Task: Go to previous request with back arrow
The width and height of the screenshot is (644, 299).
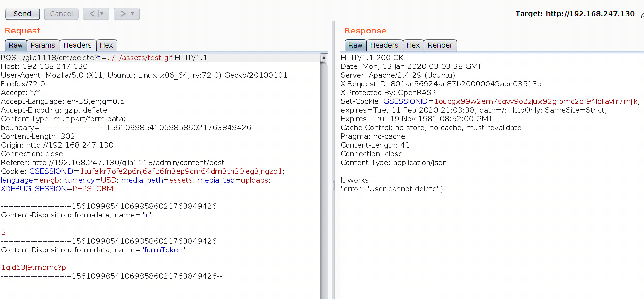Action: tap(92, 14)
